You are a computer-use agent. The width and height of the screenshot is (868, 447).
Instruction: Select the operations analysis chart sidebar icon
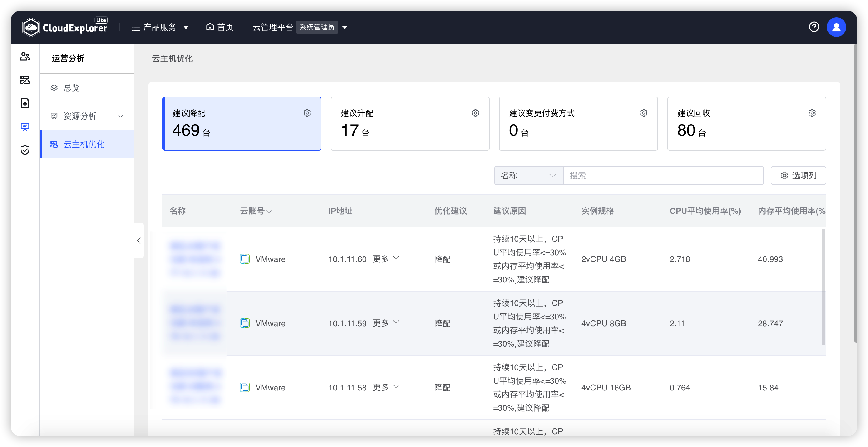[25, 127]
